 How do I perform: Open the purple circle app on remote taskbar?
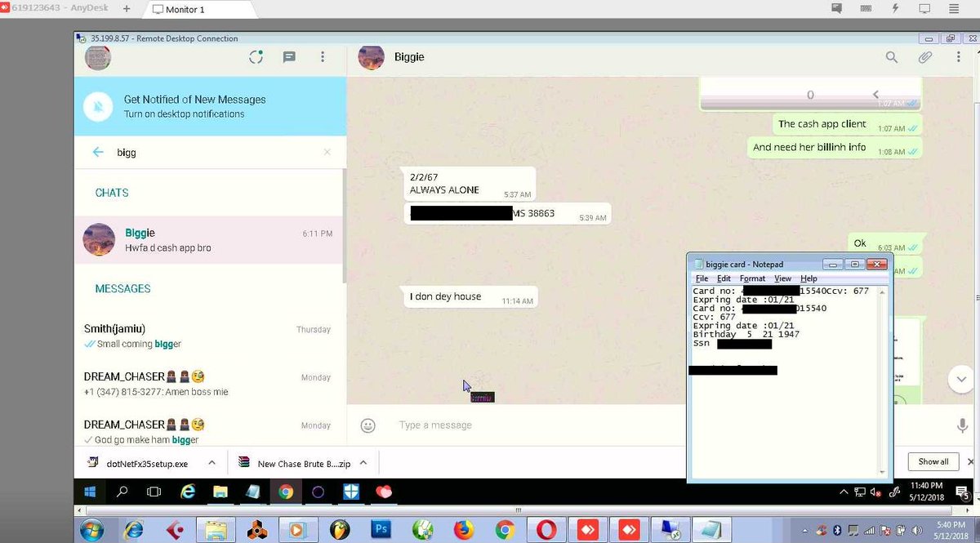click(318, 492)
